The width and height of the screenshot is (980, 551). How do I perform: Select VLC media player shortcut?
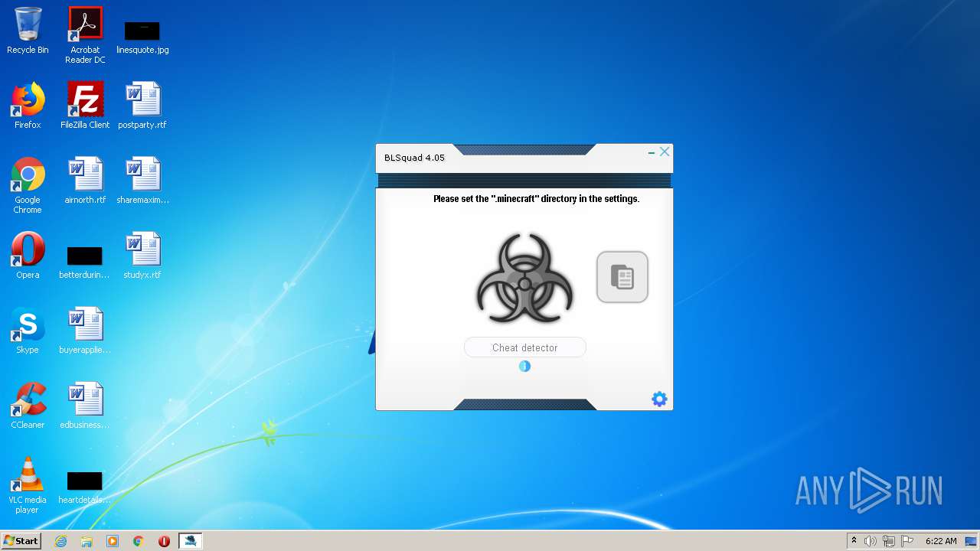[28, 485]
